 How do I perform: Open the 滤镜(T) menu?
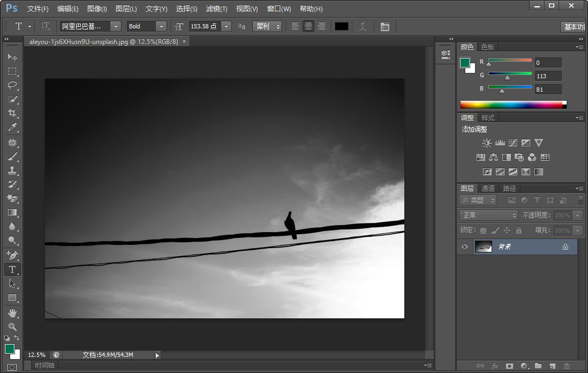point(216,9)
